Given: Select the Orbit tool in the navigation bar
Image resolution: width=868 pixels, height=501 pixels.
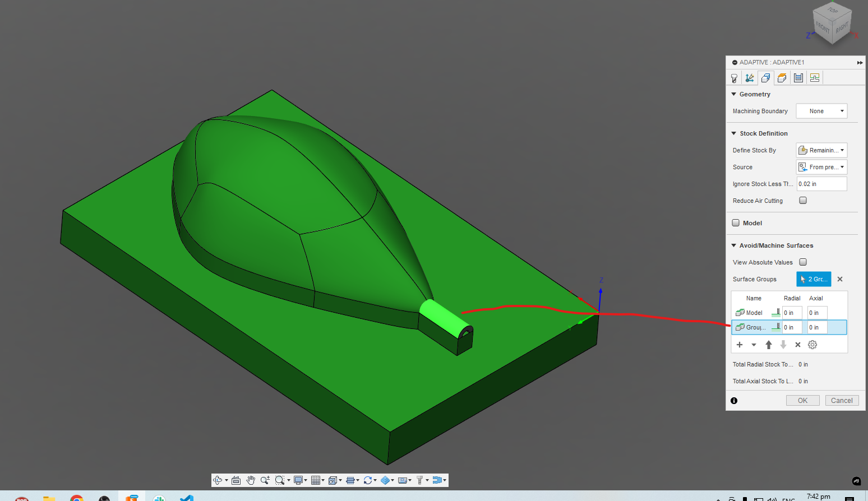Looking at the screenshot, I should point(218,480).
